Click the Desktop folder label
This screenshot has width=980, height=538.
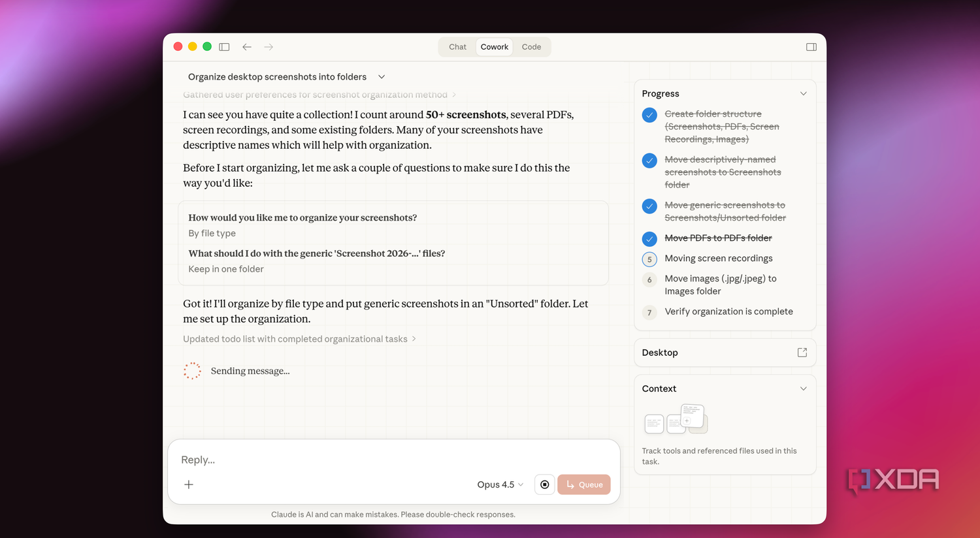[x=660, y=353]
